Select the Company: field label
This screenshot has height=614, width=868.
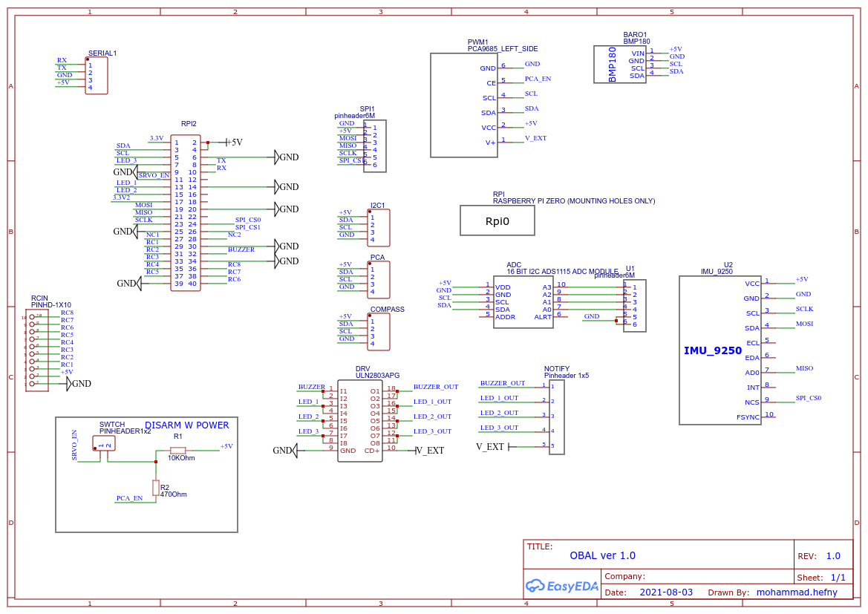(x=625, y=576)
